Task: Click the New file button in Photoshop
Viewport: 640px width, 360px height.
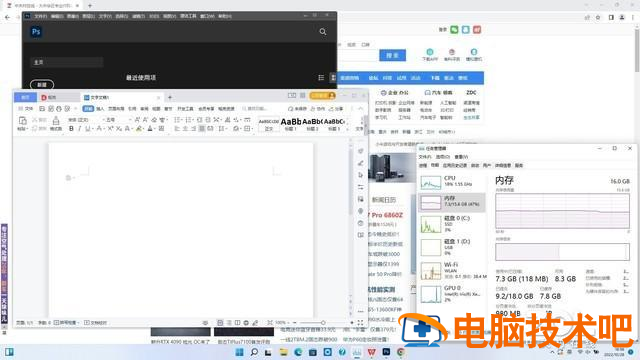Action: 42,84
